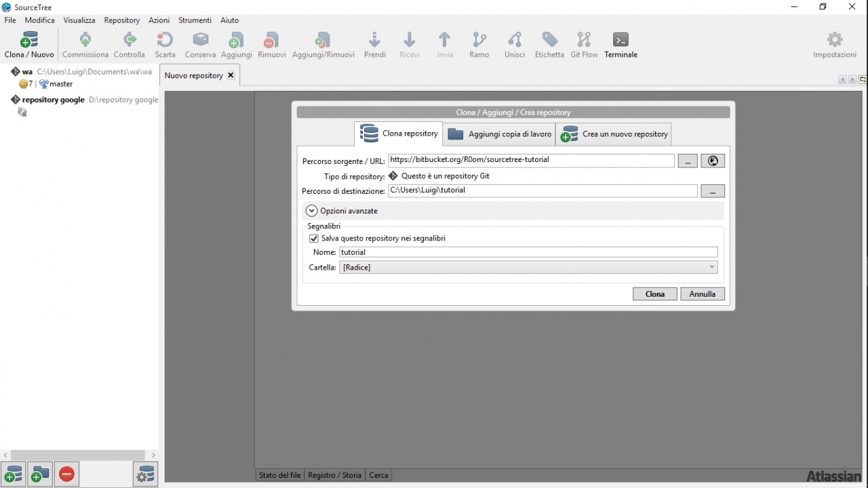Switch to Cerca tab
Image resolution: width=868 pixels, height=488 pixels.
[378, 475]
